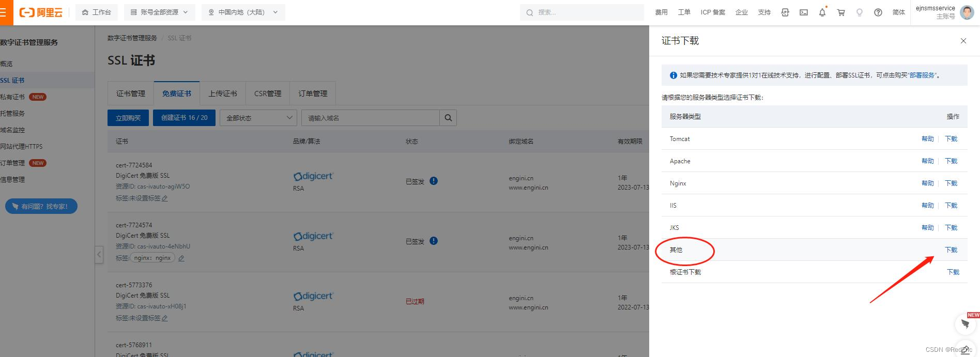Edit tags for cert-7724584
980x357 pixels.
[165, 198]
